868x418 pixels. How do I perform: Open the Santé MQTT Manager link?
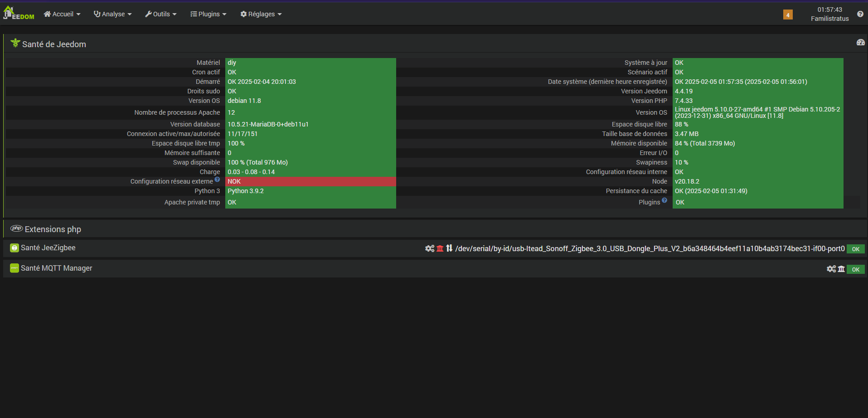click(x=57, y=268)
